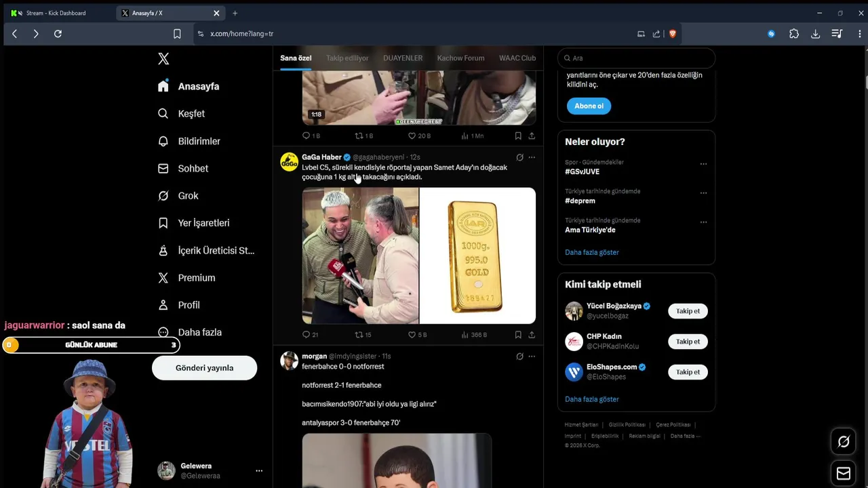Open Gelewera account options menu

258,470
